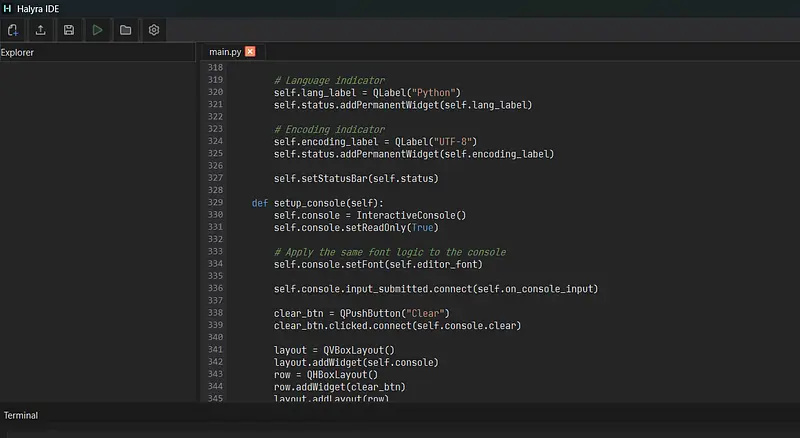The image size is (800, 438).
Task: Click the upload/open file arrow icon
Action: pos(40,30)
